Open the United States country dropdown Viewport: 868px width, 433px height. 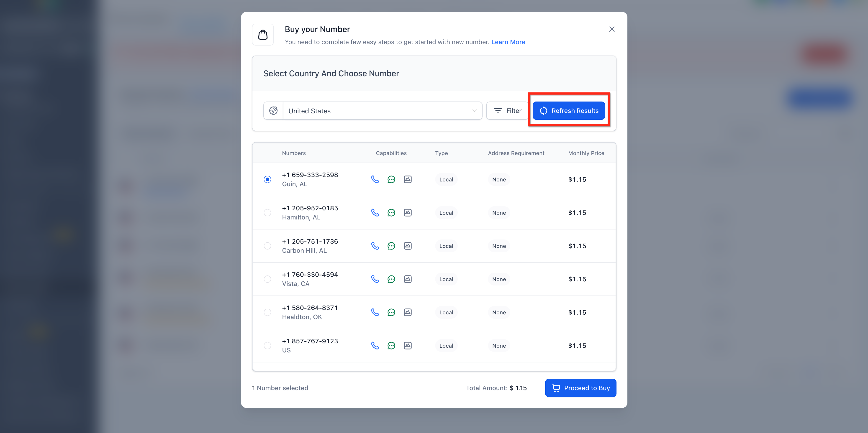[x=378, y=111]
